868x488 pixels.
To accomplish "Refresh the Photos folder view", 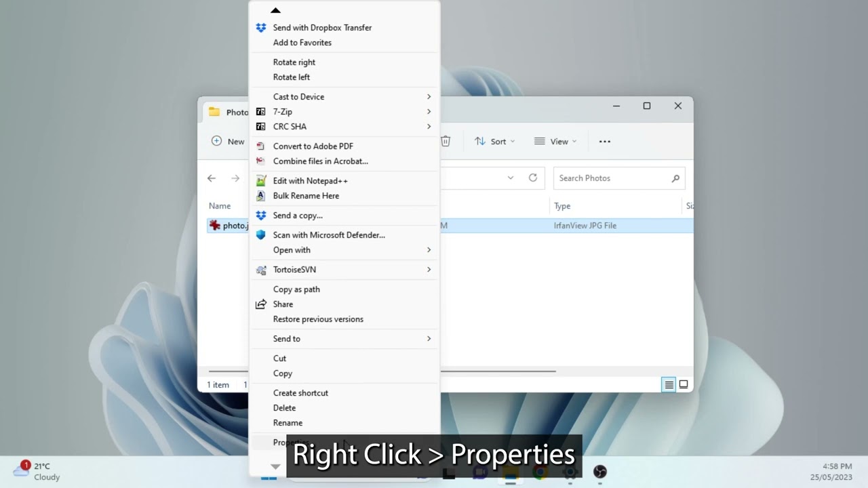I will tap(533, 178).
